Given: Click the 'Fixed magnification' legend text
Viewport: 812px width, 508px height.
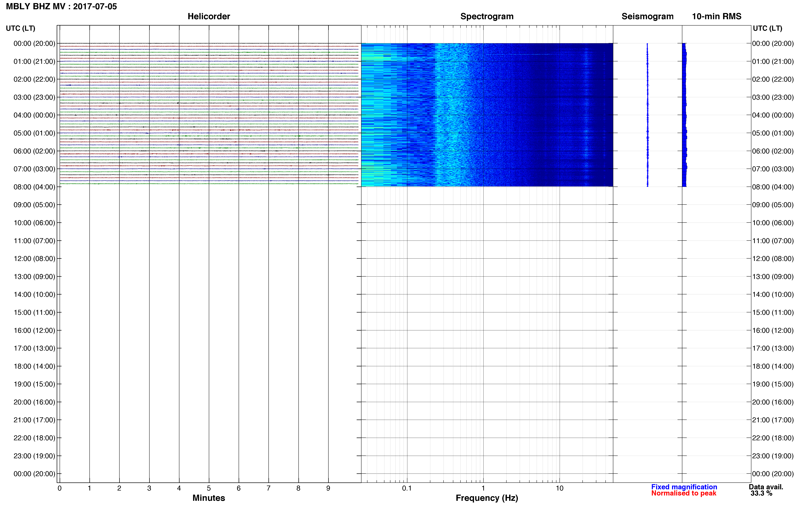Looking at the screenshot, I should click(684, 487).
